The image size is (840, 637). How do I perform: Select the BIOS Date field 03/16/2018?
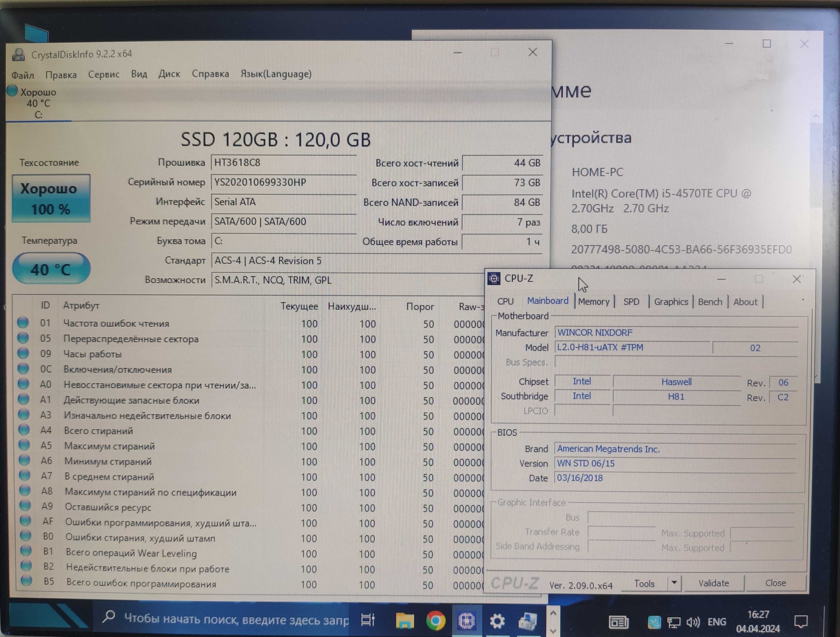[676, 478]
